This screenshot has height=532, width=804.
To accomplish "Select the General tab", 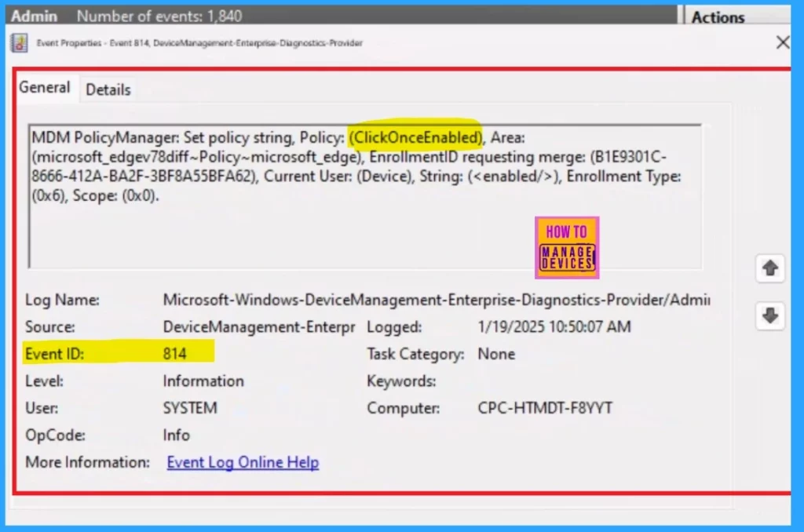I will point(45,88).
